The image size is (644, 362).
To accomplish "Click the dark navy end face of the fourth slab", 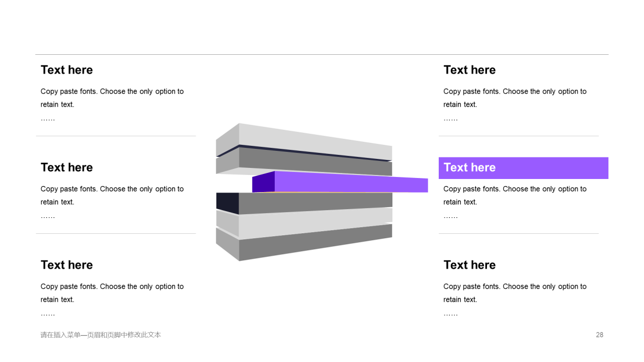I will 227,203.
